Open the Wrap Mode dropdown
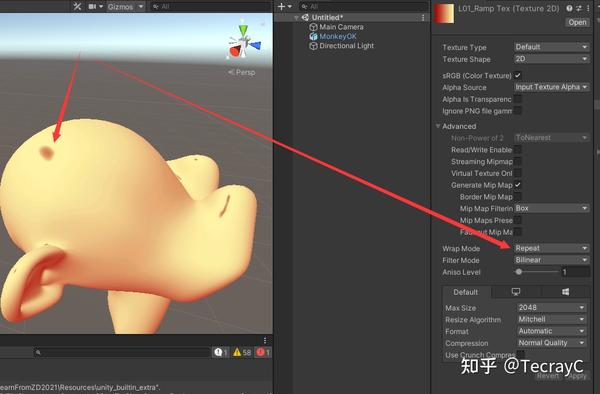The height and width of the screenshot is (394, 600). point(551,248)
